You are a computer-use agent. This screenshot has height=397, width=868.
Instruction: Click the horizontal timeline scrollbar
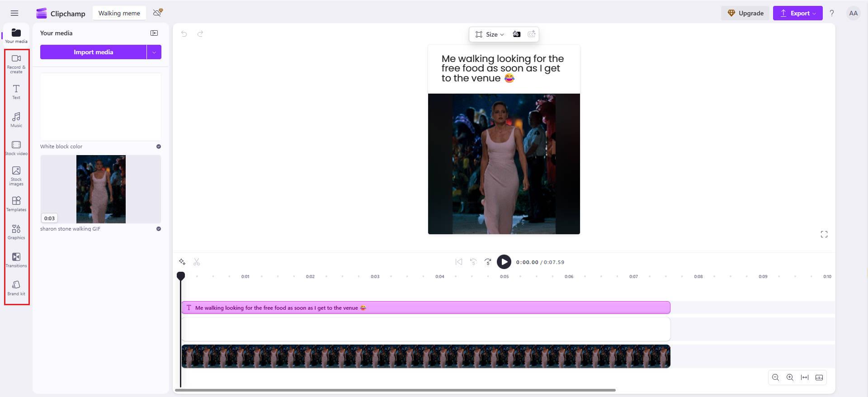coord(396,390)
